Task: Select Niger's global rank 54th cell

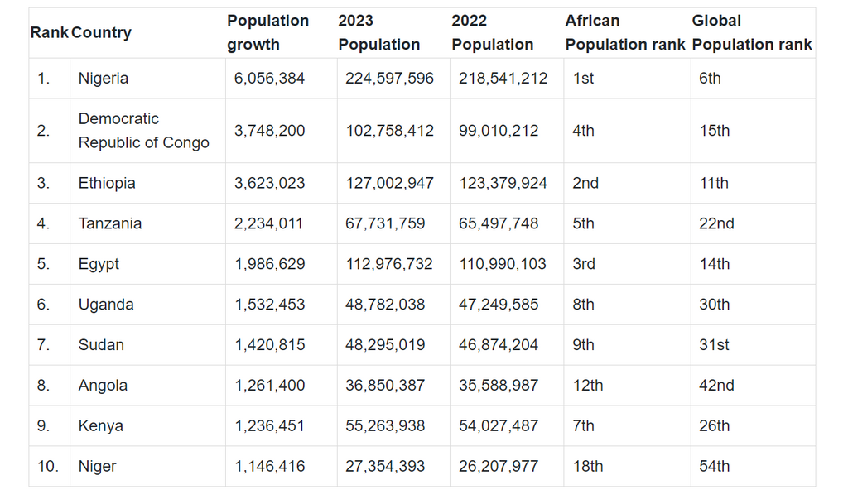Action: click(714, 467)
